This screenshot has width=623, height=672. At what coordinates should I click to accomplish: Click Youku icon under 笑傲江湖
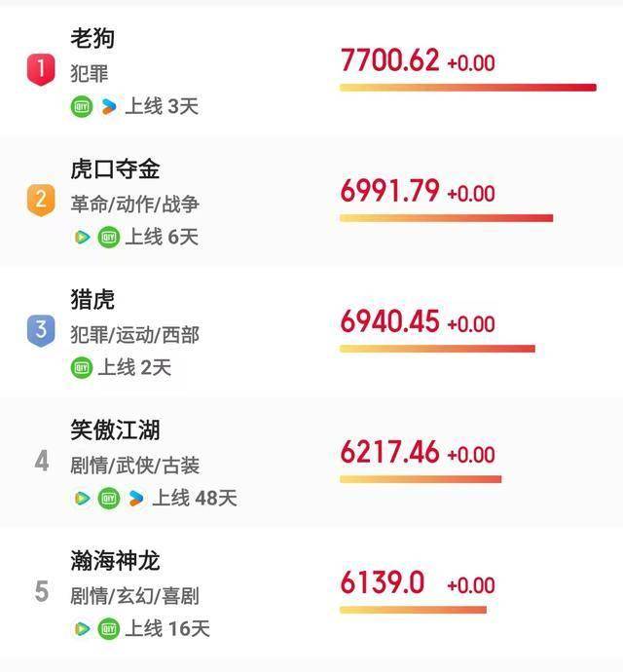coord(136,498)
